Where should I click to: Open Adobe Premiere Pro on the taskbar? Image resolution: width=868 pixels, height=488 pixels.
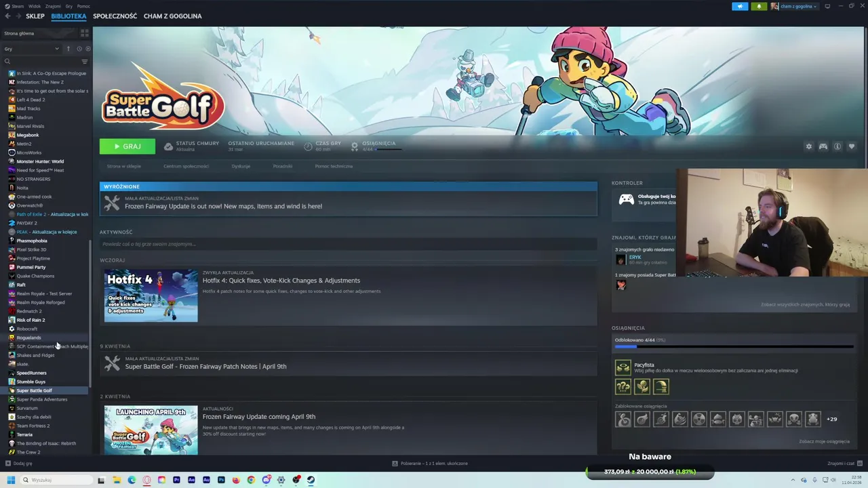pos(176,480)
